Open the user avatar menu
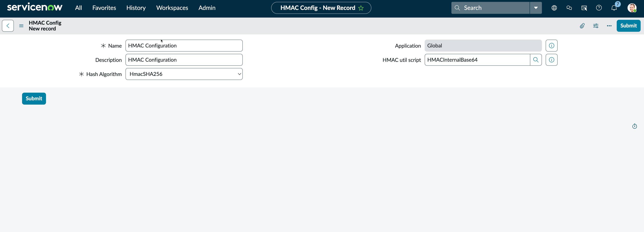Screen dimensions: 644x232 (632, 8)
